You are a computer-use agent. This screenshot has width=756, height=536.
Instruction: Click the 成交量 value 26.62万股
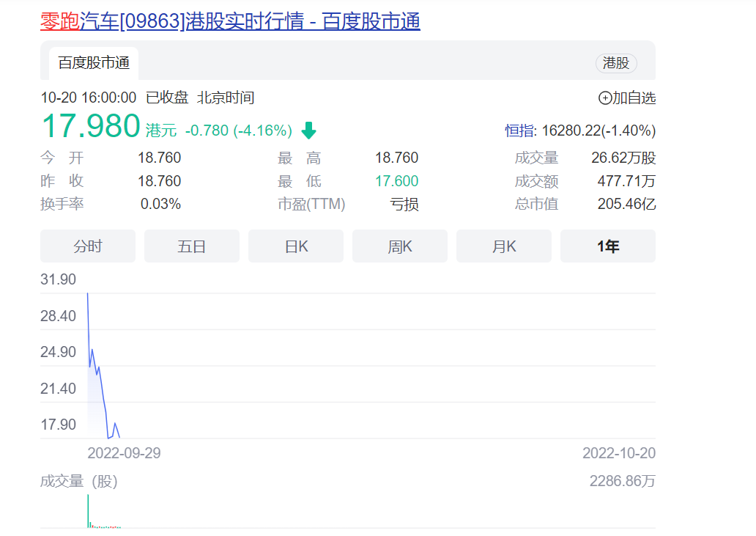(623, 158)
